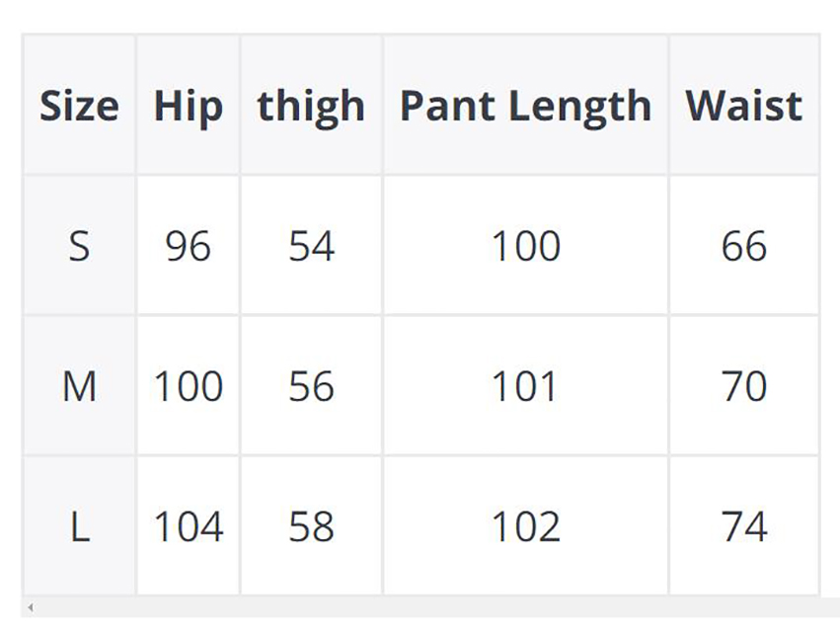Click the S size row label
The width and height of the screenshot is (840, 642).
coord(79,246)
